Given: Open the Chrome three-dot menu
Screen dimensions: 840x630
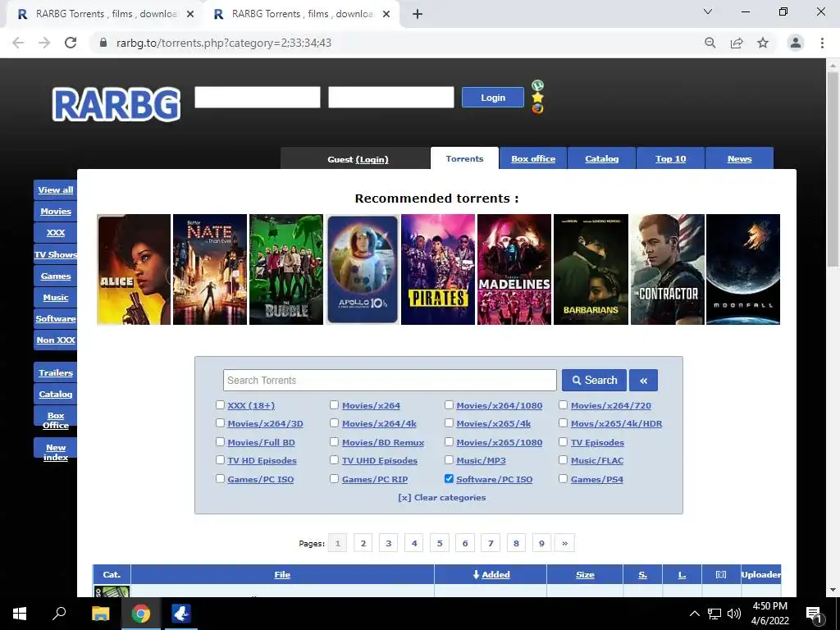Looking at the screenshot, I should click(822, 43).
